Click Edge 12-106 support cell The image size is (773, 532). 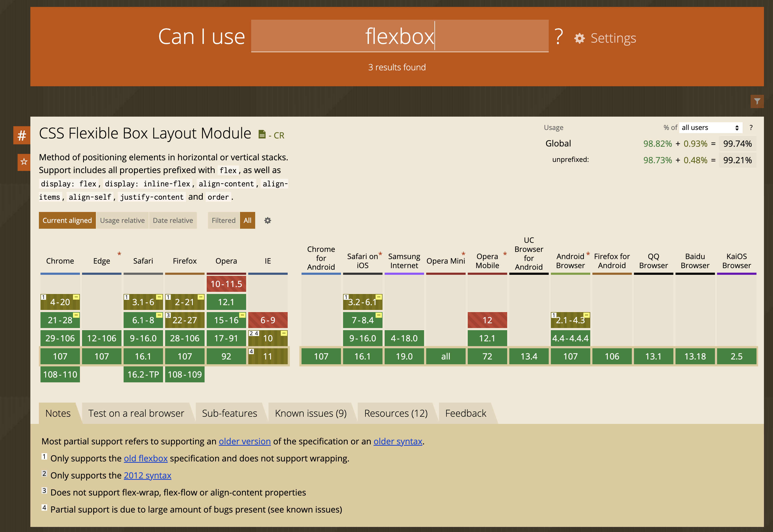tap(102, 338)
